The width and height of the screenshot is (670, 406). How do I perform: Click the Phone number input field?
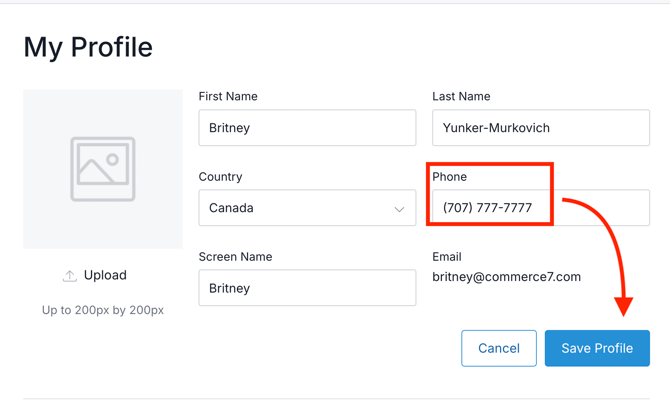pyautogui.click(x=540, y=208)
